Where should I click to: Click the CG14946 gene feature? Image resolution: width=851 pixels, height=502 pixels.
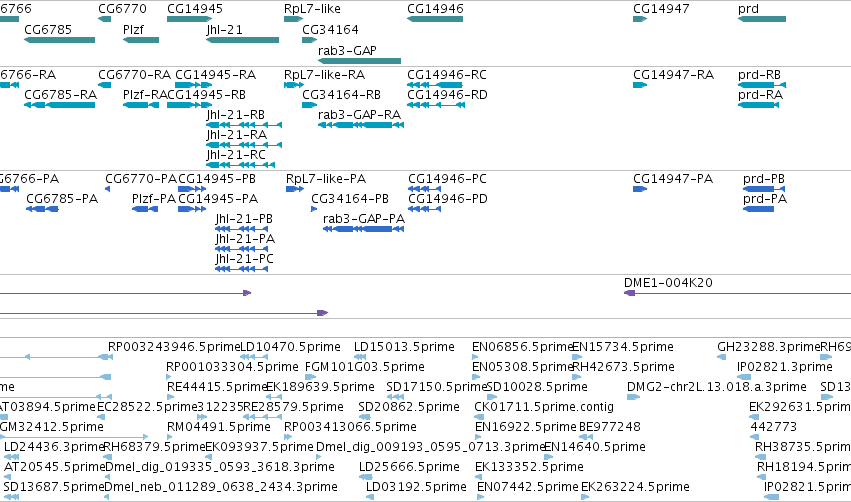435,19
